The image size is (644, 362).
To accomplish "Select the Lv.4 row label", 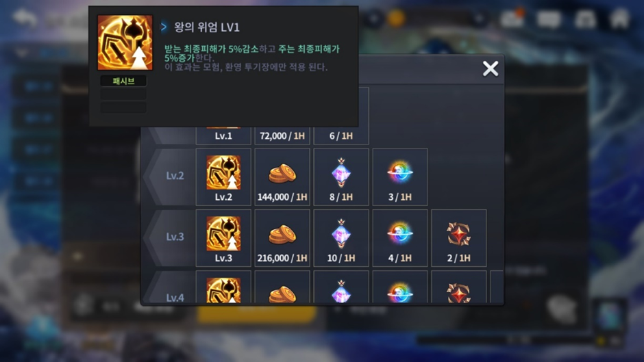I will coord(175,298).
